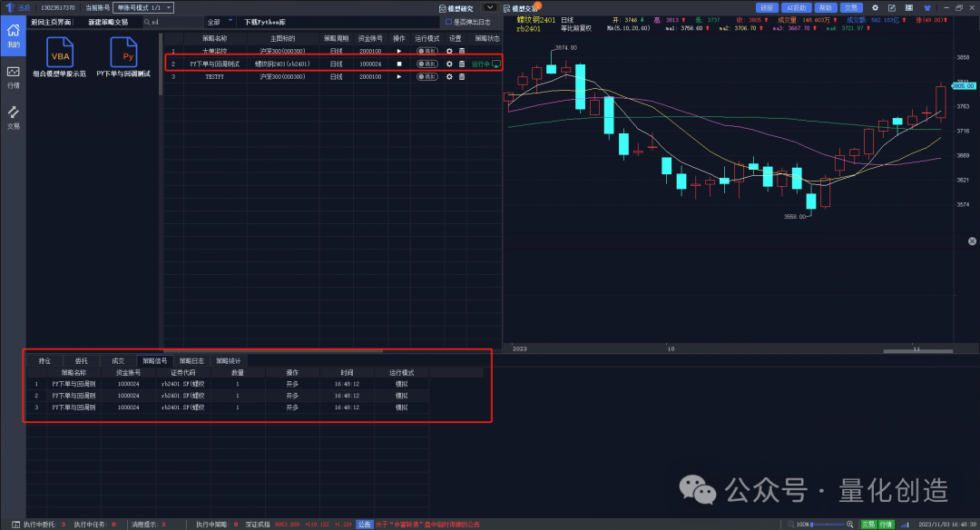Switch to the 策略日志 tab
The width and height of the screenshot is (980, 530).
click(x=191, y=360)
